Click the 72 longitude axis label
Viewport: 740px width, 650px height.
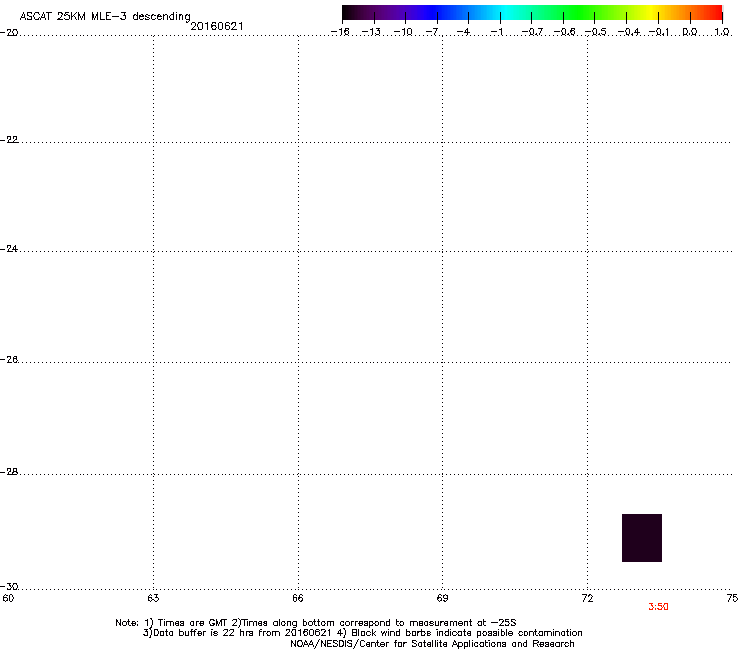tap(588, 599)
